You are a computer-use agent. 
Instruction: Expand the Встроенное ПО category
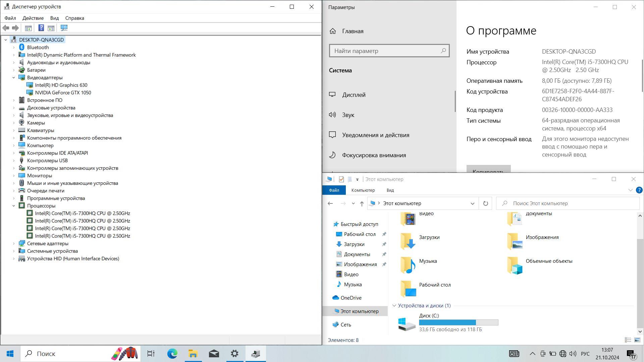[14, 100]
